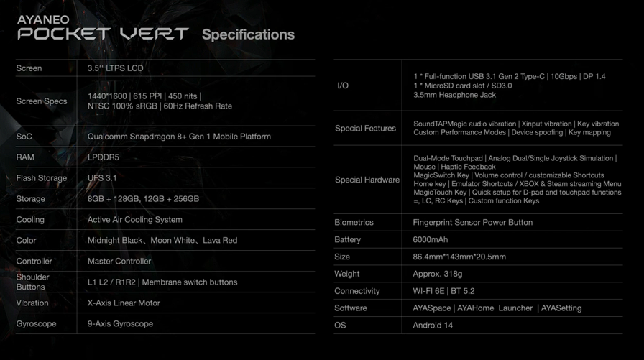The width and height of the screenshot is (644, 360).
Task: Click Fingerprint Sensor Power Button text
Action: (x=472, y=223)
